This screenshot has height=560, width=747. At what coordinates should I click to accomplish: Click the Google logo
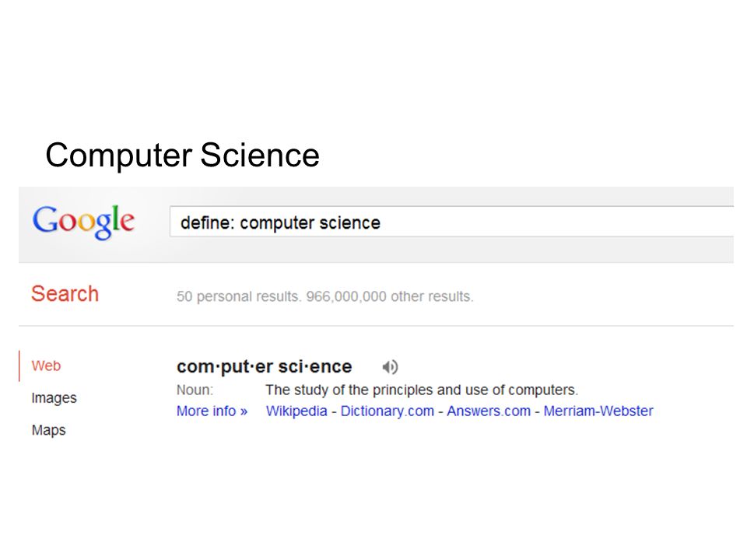tap(84, 222)
